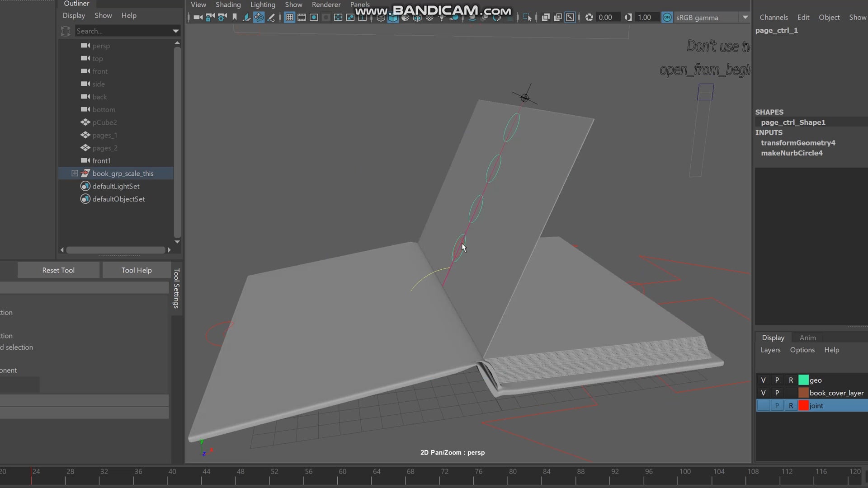Viewport: 868px width, 488px height.
Task: Open the Outliner search filter dropdown
Action: point(175,31)
